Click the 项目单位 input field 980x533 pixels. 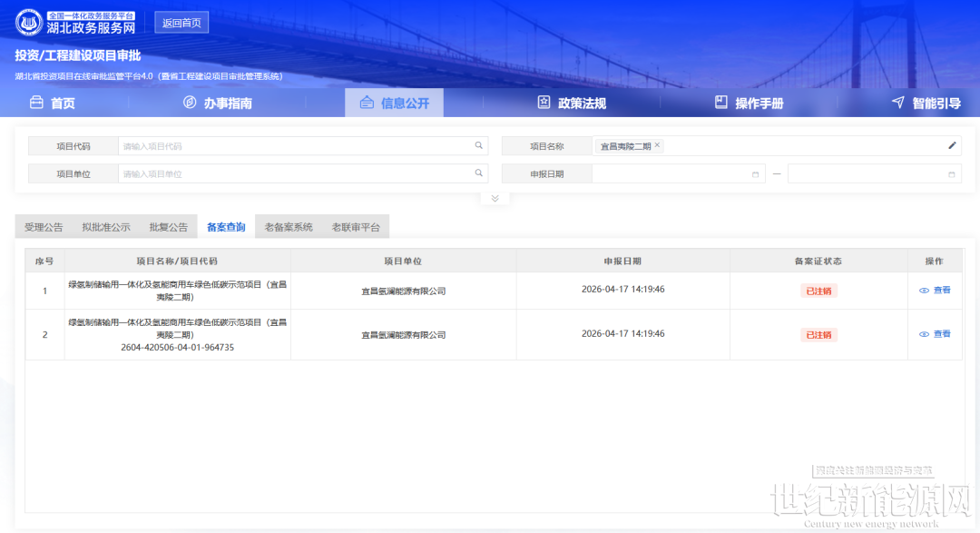295,173
